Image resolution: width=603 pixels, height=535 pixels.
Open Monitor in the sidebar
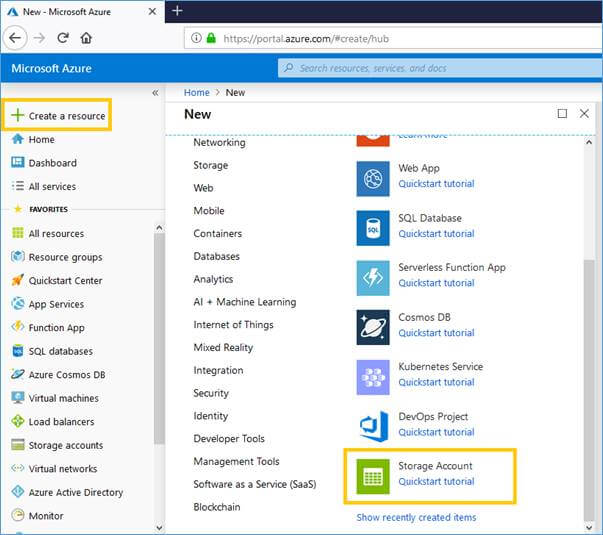pos(37,515)
